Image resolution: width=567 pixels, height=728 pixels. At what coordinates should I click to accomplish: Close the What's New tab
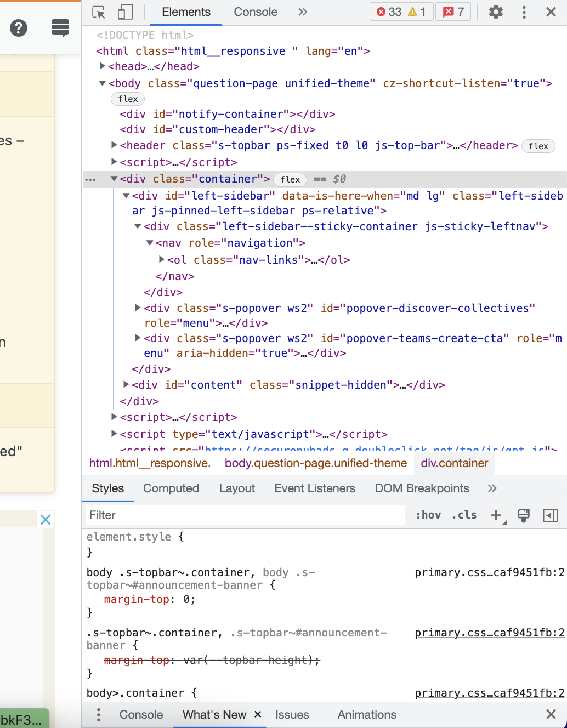click(258, 714)
